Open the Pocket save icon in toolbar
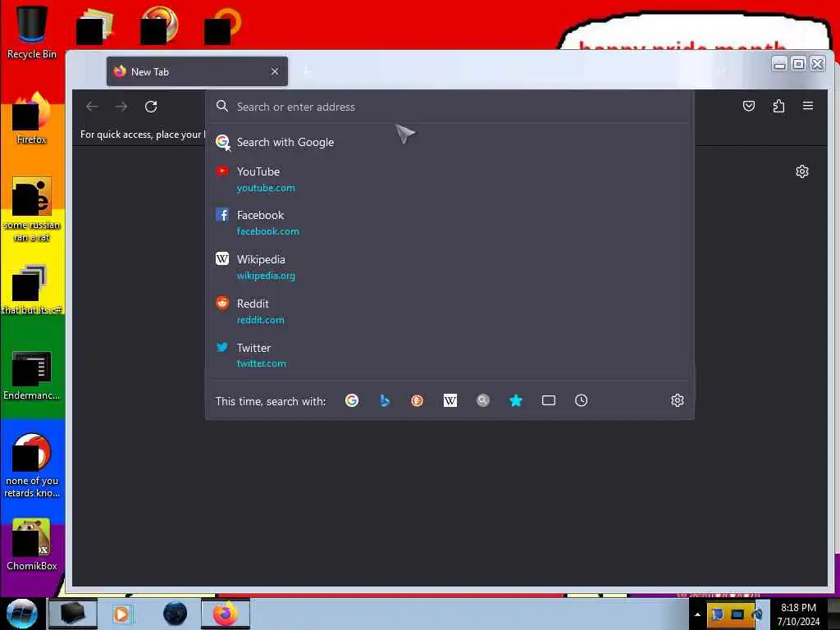This screenshot has width=840, height=630. [749, 106]
